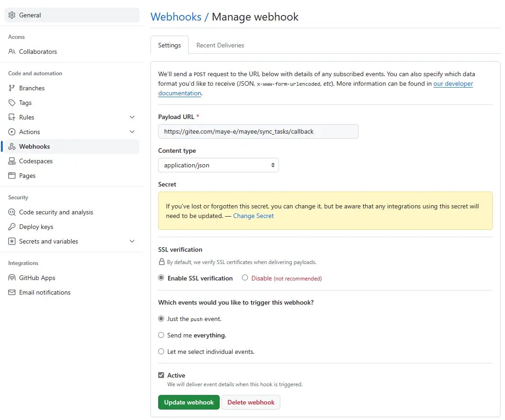505x420 pixels.
Task: Click the General gear icon in sidebar
Action: 12,15
